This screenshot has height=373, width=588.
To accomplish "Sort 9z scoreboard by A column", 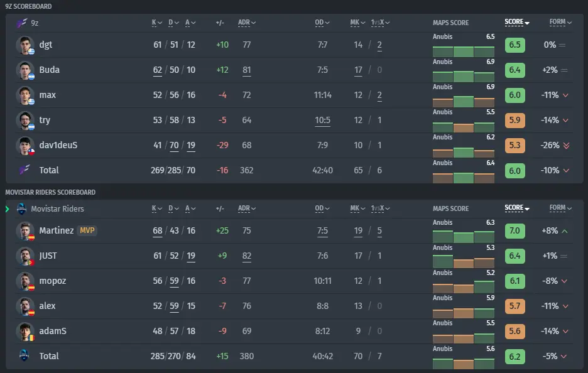I will click(190, 23).
